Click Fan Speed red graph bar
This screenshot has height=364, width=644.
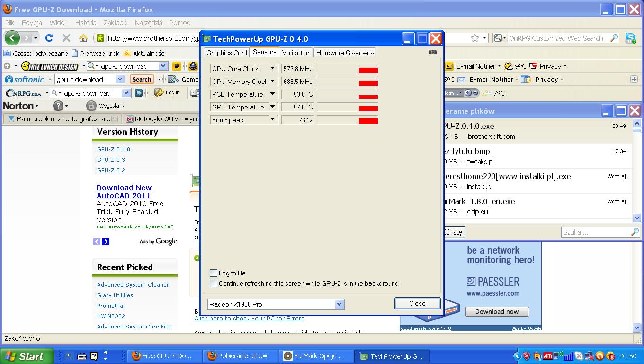pyautogui.click(x=368, y=121)
